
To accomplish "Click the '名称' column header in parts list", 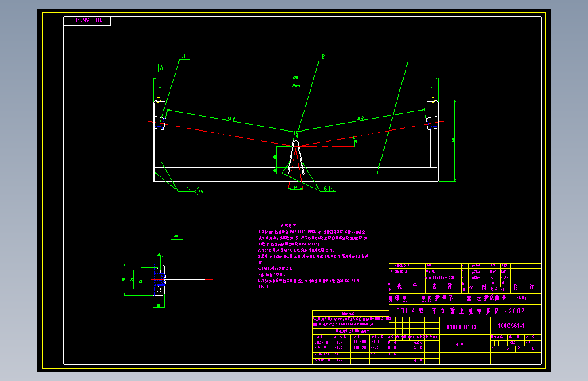I will point(442,287).
